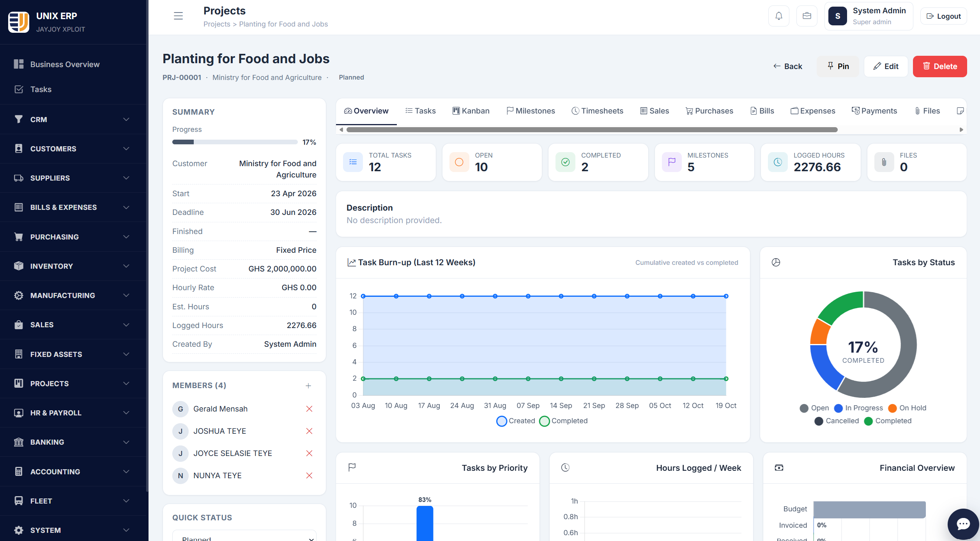Toggle the Completed series in burn-up legend
The image size is (980, 541).
(563, 421)
